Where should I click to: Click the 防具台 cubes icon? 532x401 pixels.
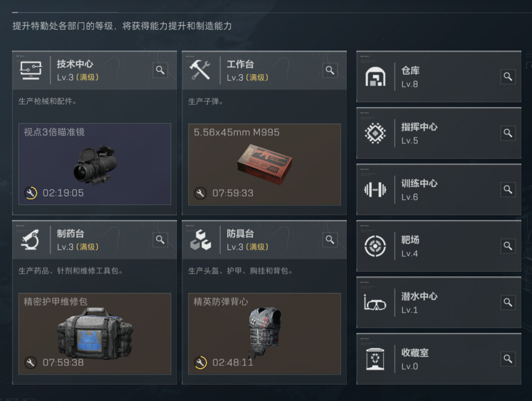click(200, 240)
